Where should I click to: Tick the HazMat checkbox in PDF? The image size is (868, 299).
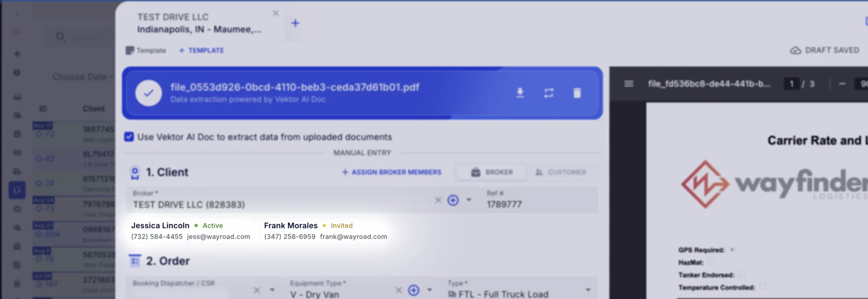pos(711,261)
